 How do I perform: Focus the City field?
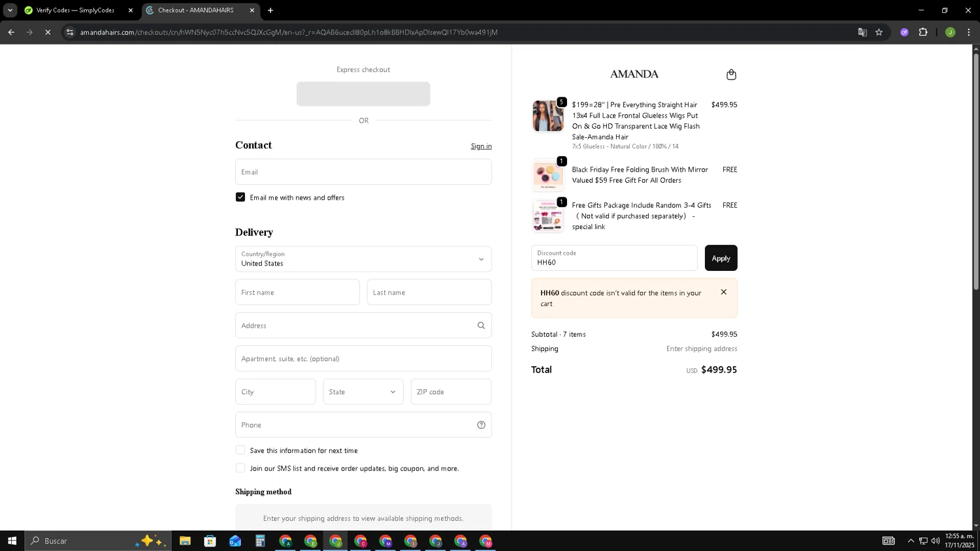pos(275,392)
